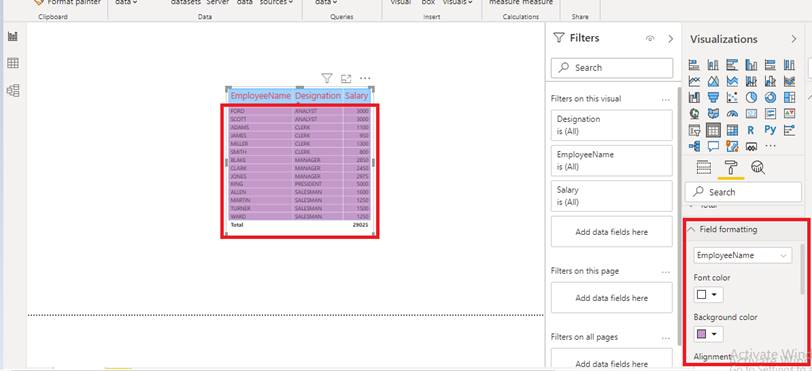Switch to the Format paint roller tab

tap(731, 167)
